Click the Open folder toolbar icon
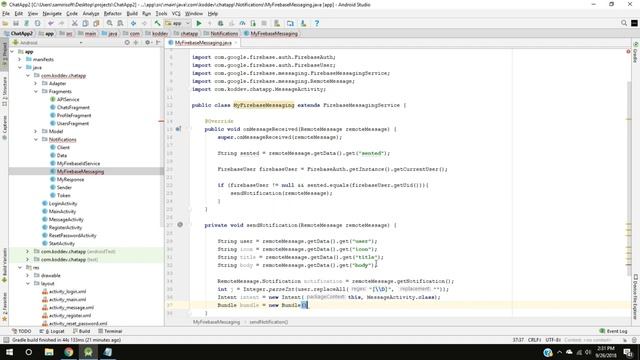This screenshot has width=640, height=360. [x=5, y=23]
